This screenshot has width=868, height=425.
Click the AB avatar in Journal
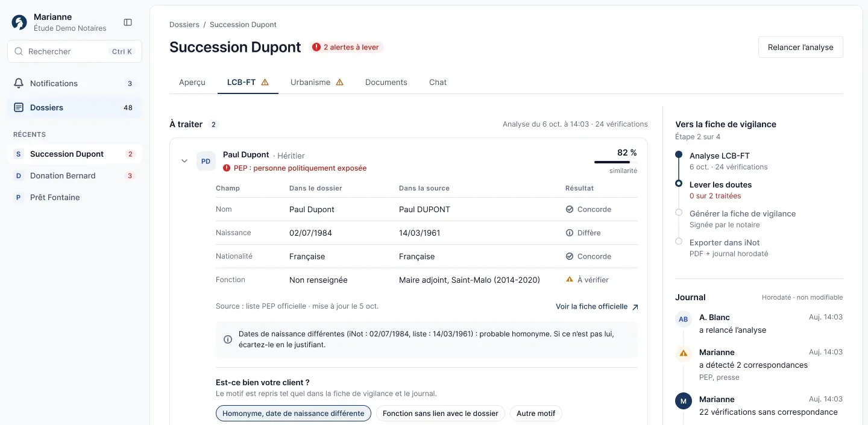coord(684,320)
